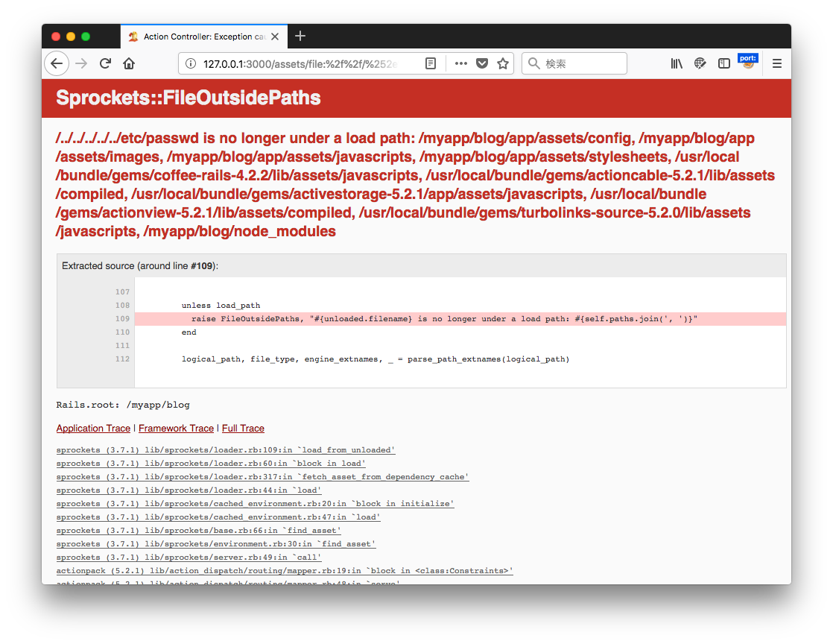833x644 pixels.
Task: Bookmark this page with star
Action: [x=503, y=64]
